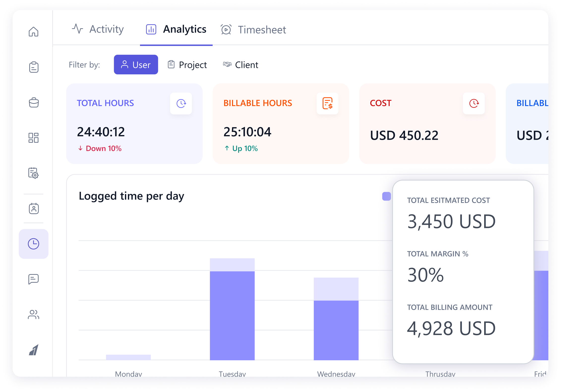Open the Team members icon in the sidebar

pyautogui.click(x=34, y=314)
